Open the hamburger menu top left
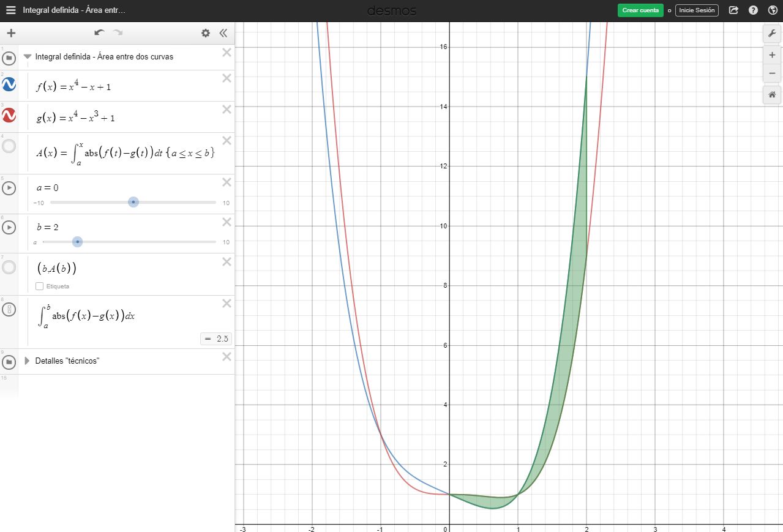 (x=10, y=10)
